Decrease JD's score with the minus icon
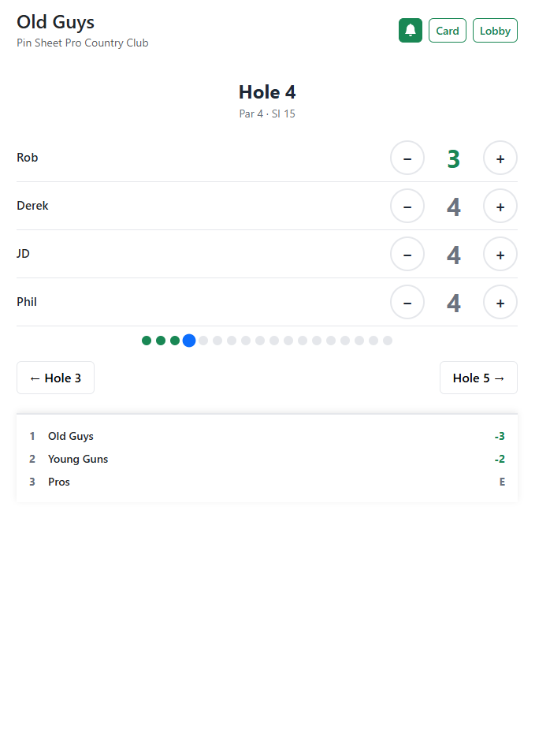Image resolution: width=550 pixels, height=756 pixels. 407,254
